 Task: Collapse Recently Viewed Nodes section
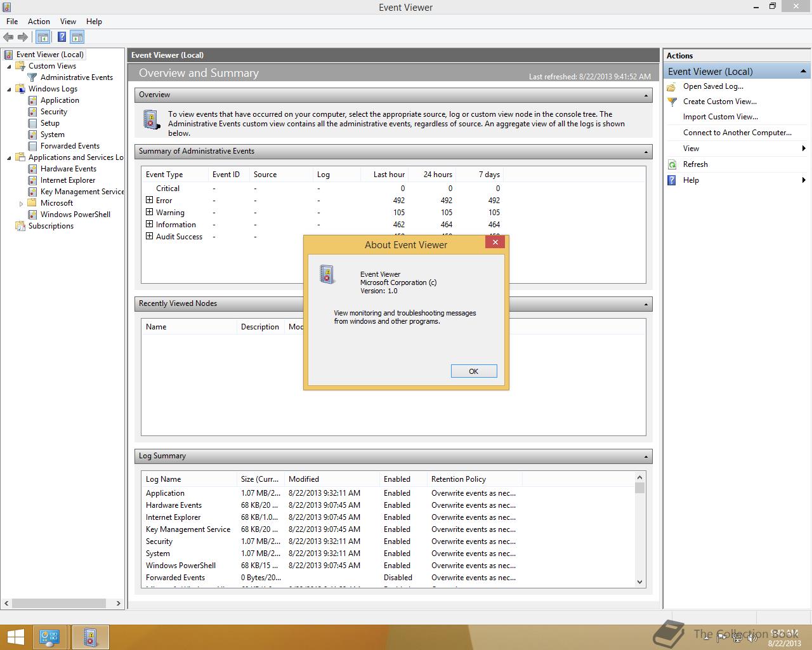point(646,304)
